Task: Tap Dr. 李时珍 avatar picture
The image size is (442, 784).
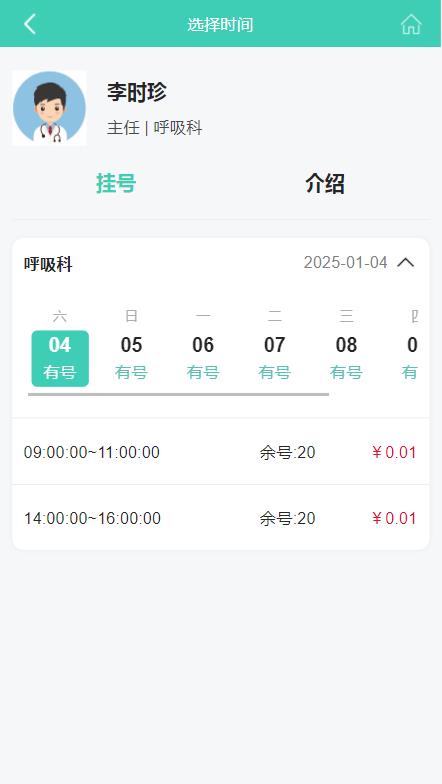Action: (x=49, y=108)
